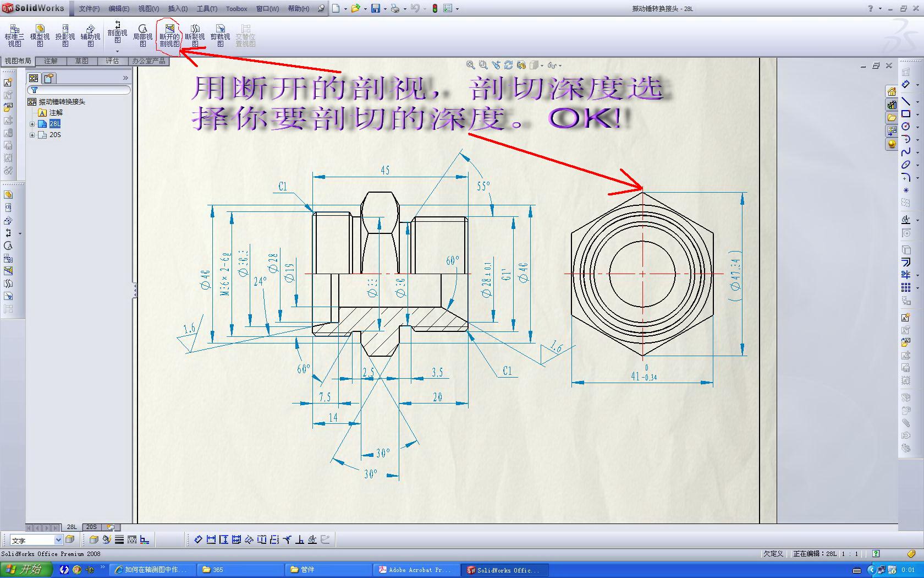Image resolution: width=924 pixels, height=578 pixels.
Task: Open the 管件 folder taskbar button
Action: (x=328, y=570)
